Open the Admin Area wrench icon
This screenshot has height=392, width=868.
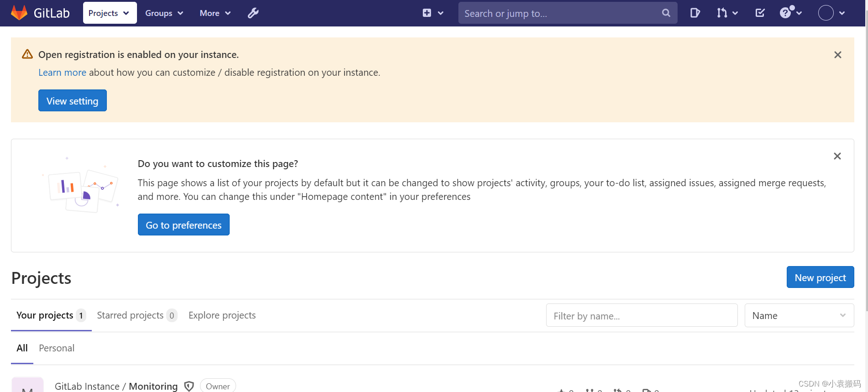(x=253, y=13)
